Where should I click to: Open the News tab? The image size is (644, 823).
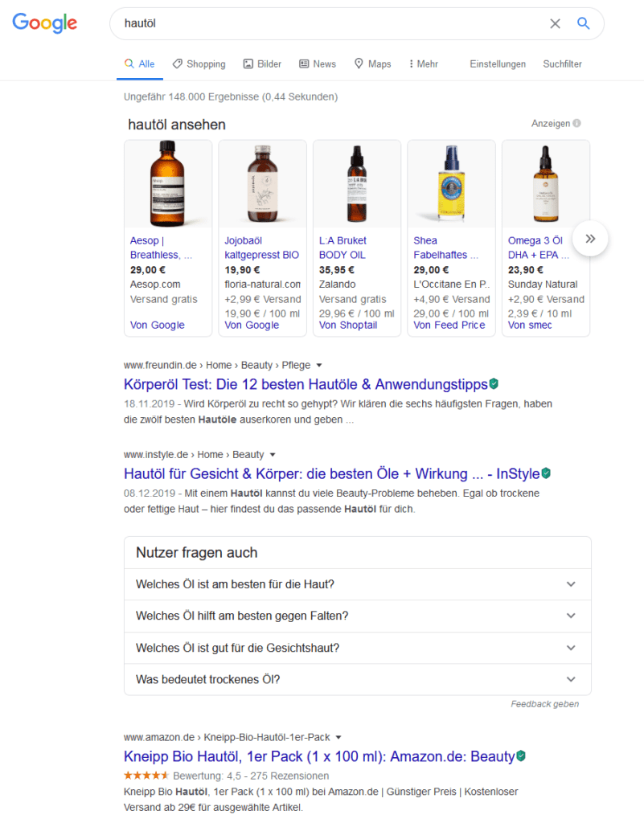pyautogui.click(x=318, y=64)
